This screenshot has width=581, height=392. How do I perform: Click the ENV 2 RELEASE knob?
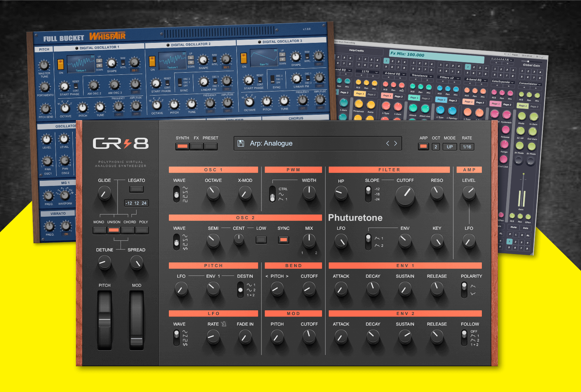coord(437,336)
